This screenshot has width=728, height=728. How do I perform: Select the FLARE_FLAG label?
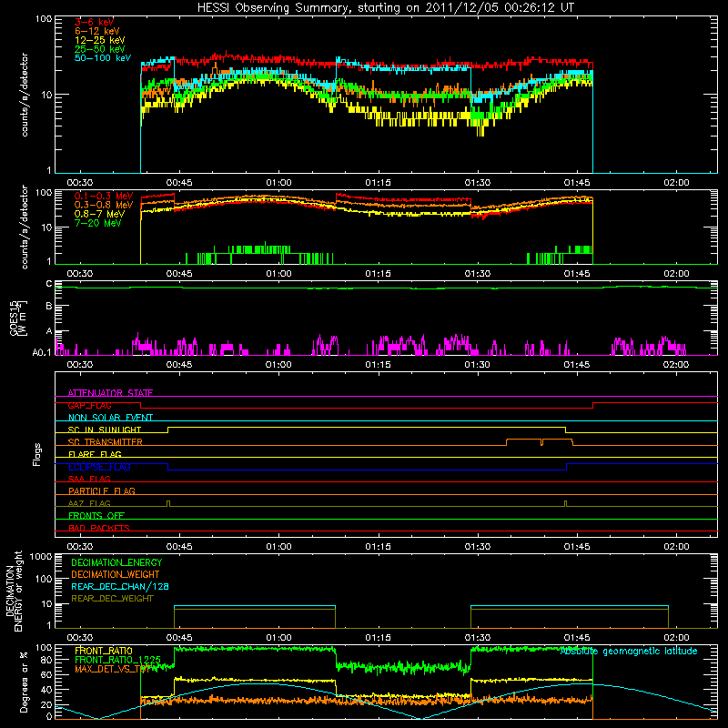[95, 454]
